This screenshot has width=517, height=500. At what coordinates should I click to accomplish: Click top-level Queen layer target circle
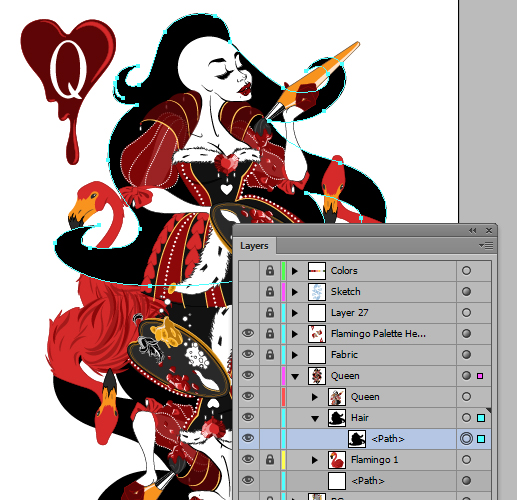tap(466, 376)
